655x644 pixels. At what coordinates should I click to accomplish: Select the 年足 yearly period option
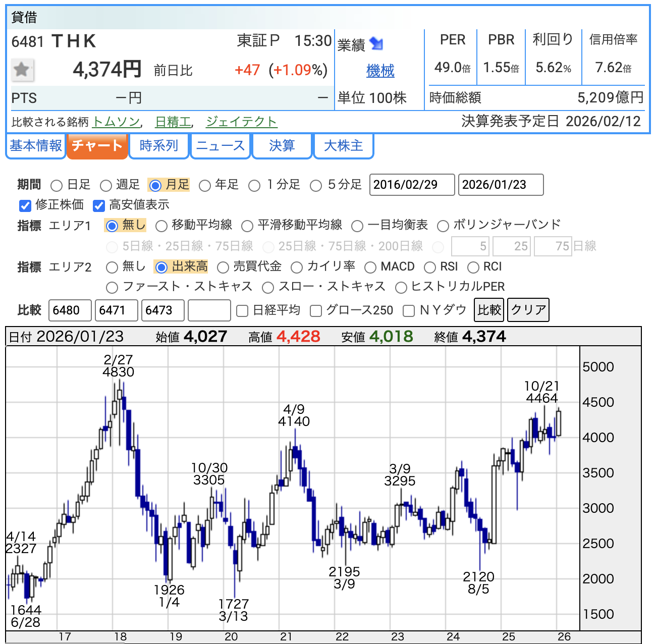pos(205,186)
